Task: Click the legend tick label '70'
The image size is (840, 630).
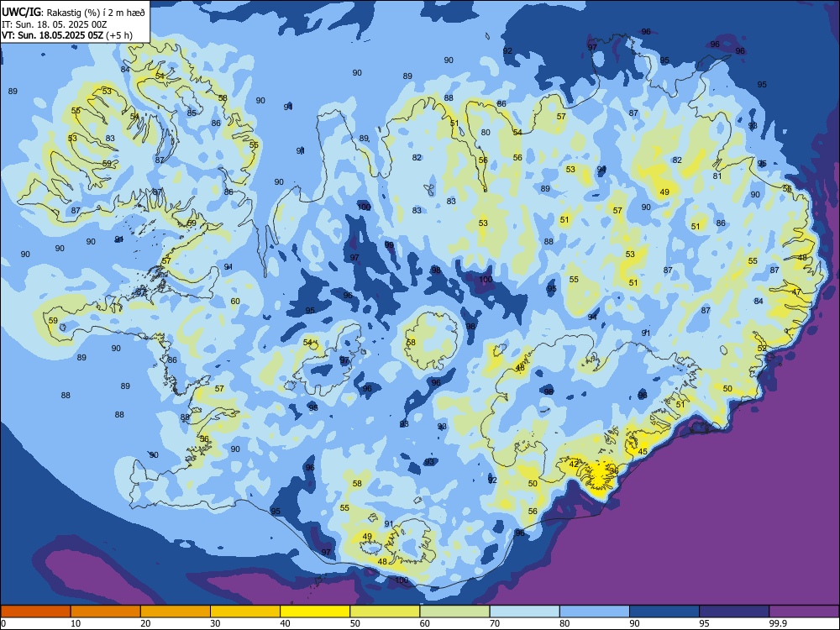Action: [495, 623]
